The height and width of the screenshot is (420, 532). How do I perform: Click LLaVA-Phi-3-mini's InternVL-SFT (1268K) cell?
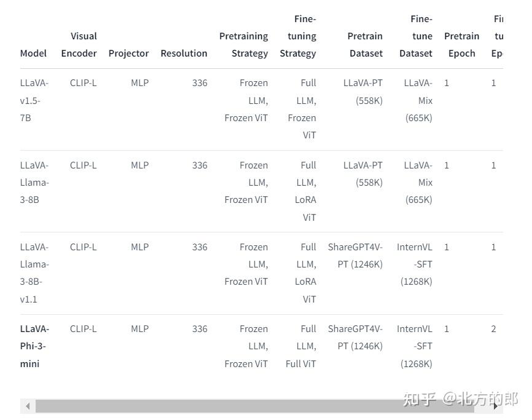[x=416, y=346]
